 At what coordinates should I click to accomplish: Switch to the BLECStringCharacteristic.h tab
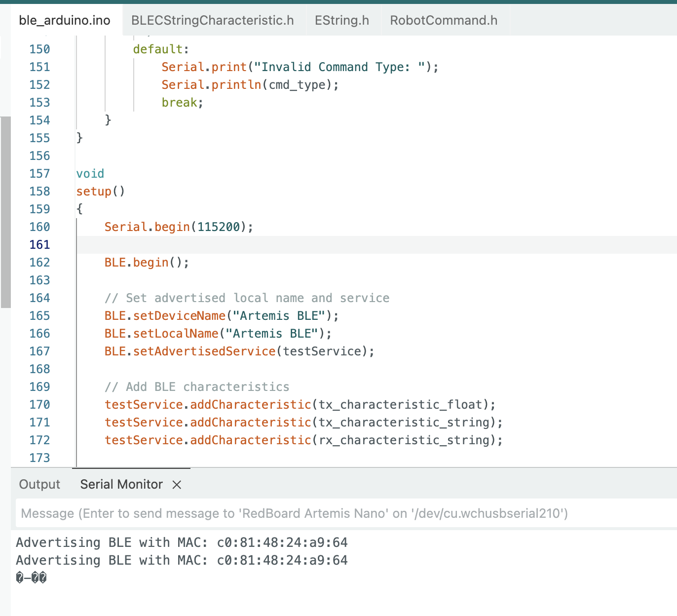coord(212,20)
